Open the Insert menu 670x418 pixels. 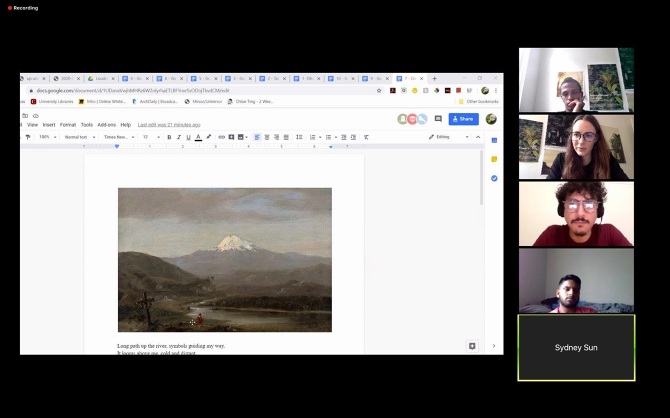49,125
